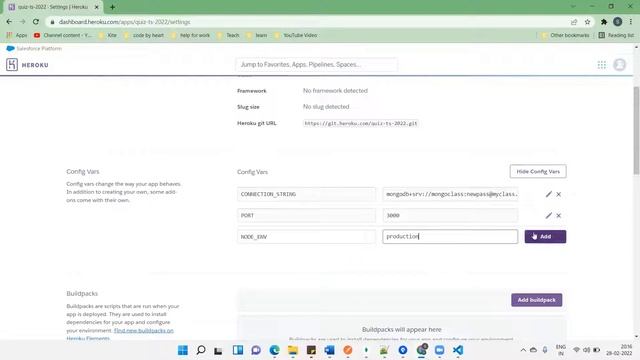Open the Heroku user avatar menu

pos(620,64)
